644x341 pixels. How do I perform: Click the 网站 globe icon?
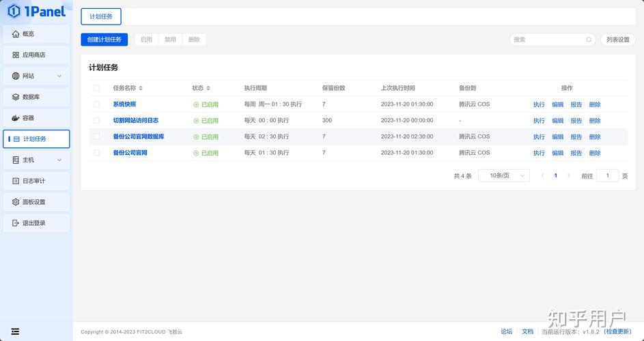tap(16, 76)
